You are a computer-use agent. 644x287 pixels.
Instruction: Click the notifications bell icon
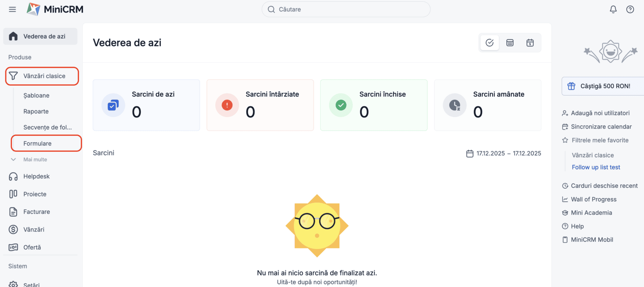(613, 9)
